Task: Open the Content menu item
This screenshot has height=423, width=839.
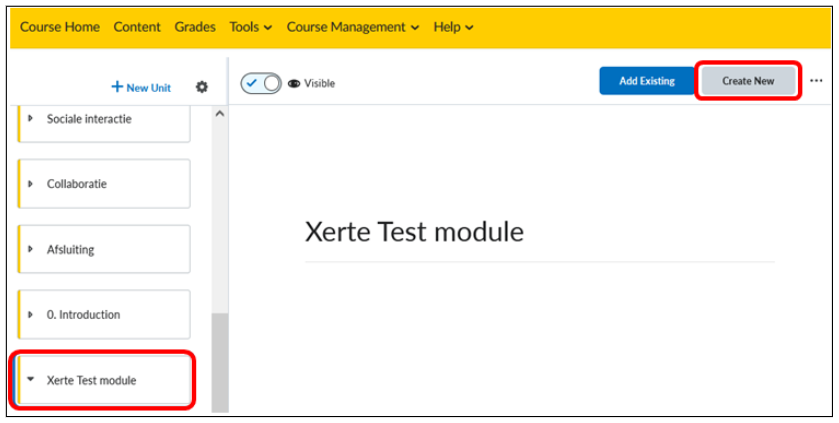Action: pyautogui.click(x=137, y=27)
